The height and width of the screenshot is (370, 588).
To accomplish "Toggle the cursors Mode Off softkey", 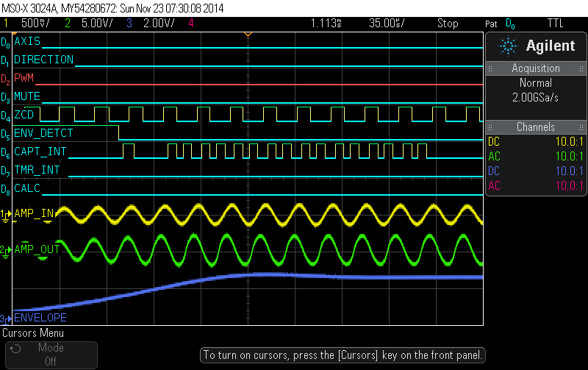I will point(51,355).
